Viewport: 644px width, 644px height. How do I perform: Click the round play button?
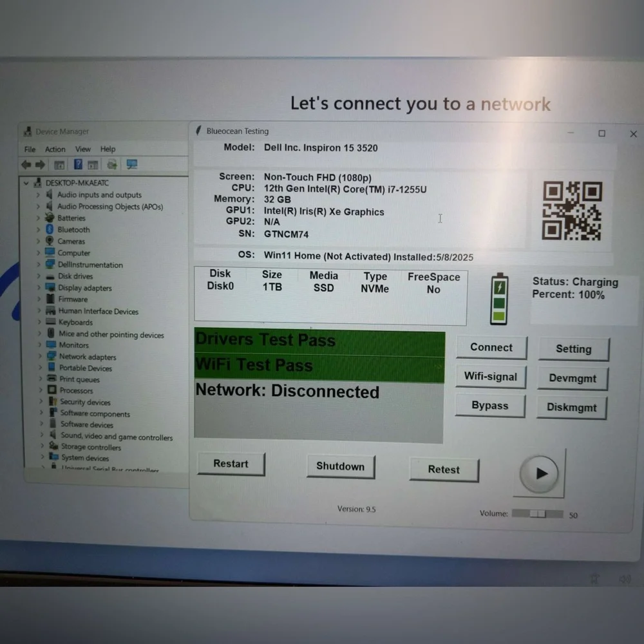(539, 474)
